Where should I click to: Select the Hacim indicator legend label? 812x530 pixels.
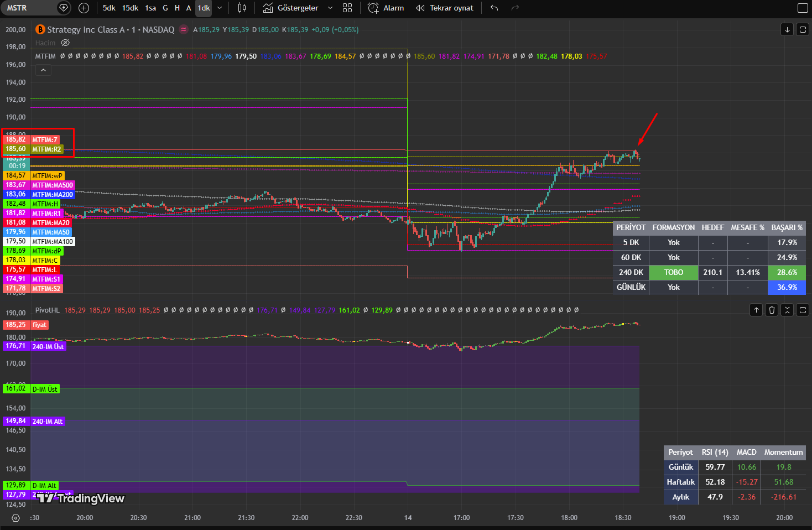pos(45,43)
